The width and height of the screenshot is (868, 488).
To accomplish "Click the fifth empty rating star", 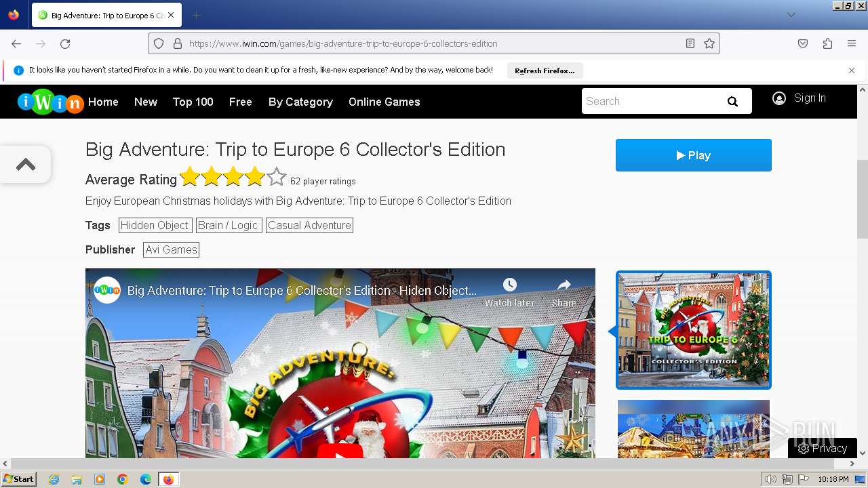I will click(x=276, y=177).
